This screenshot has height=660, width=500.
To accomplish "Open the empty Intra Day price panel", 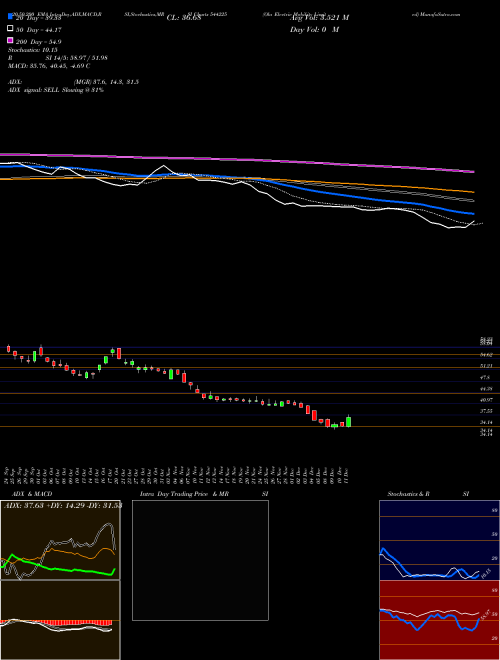I will click(200, 560).
